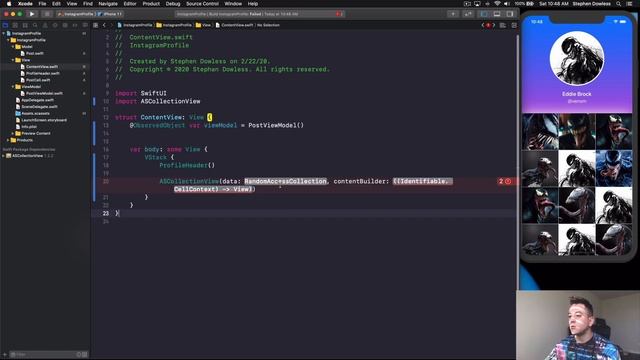This screenshot has height=360, width=640.
Task: Open the Navigate menu
Action: [108, 4]
